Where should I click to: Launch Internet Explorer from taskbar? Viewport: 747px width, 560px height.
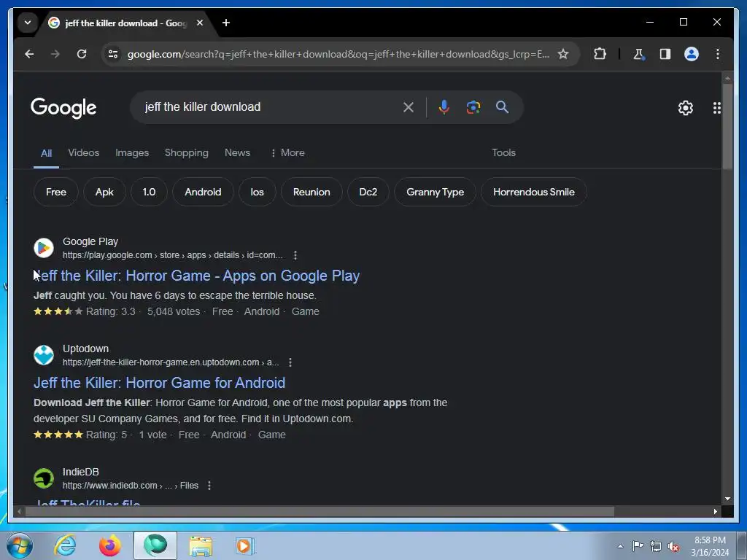65,545
